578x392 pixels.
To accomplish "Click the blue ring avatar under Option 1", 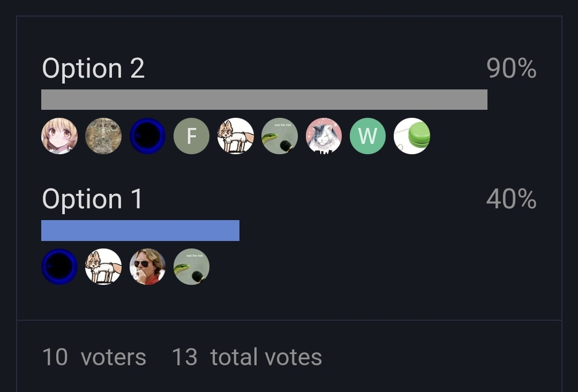I will tap(59, 267).
